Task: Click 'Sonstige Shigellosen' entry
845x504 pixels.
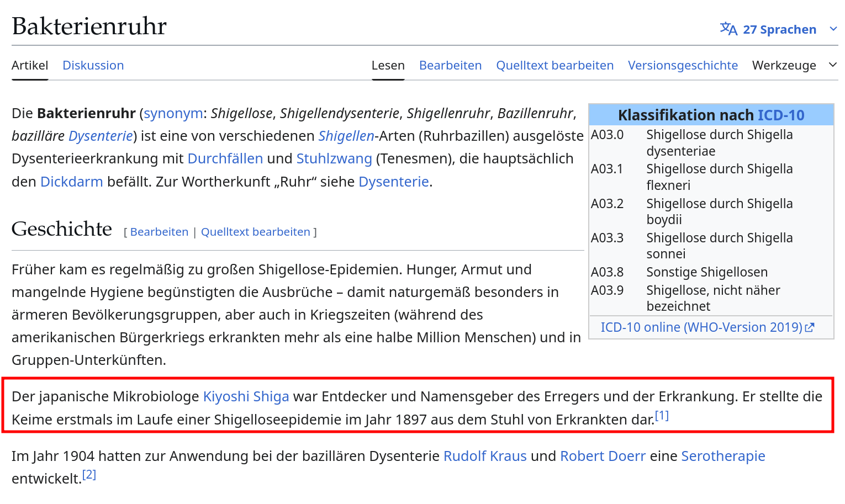Action: pos(707,272)
